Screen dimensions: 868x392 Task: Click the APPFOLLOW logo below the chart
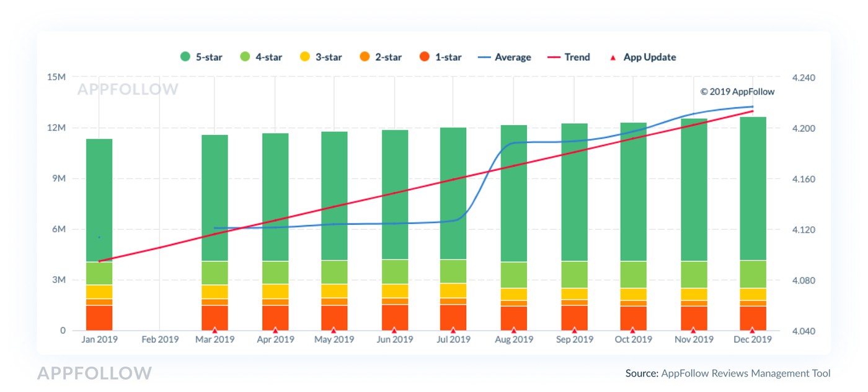94,373
